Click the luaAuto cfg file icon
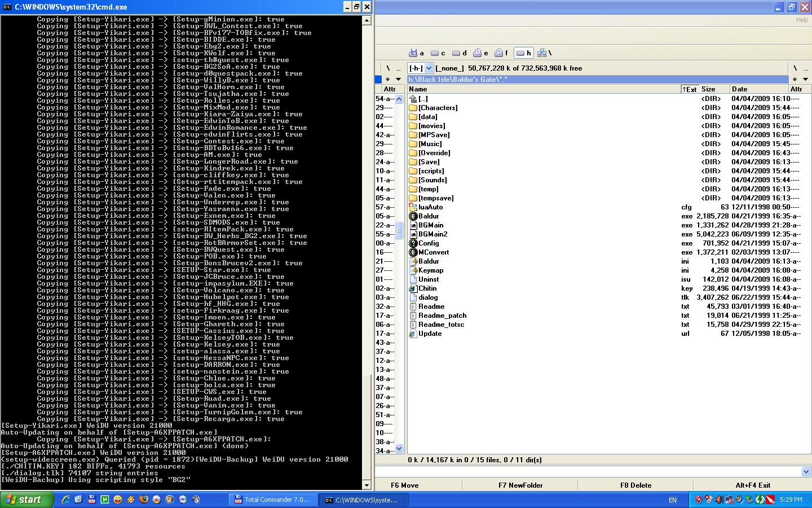812x508 pixels. (x=413, y=207)
